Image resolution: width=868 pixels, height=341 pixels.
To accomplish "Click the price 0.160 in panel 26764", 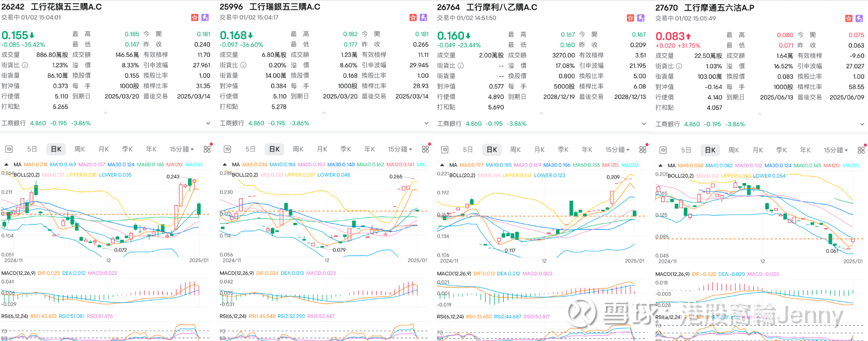I will tap(451, 36).
